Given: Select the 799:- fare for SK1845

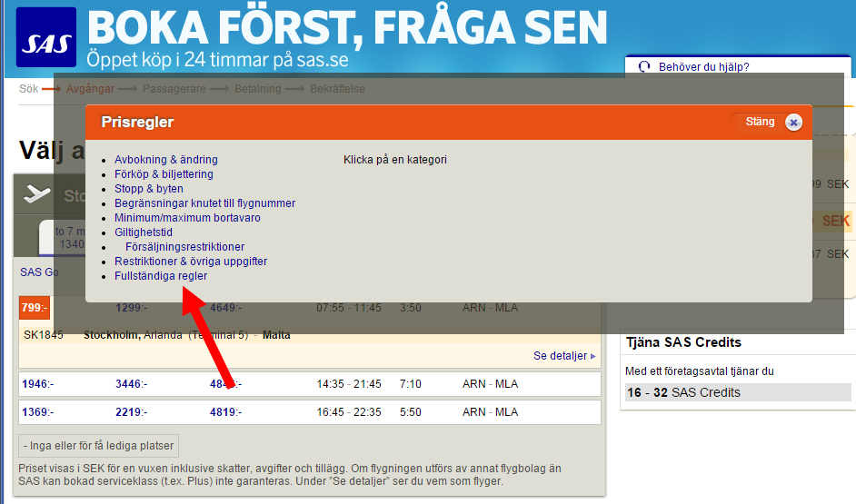Looking at the screenshot, I should click(x=35, y=308).
